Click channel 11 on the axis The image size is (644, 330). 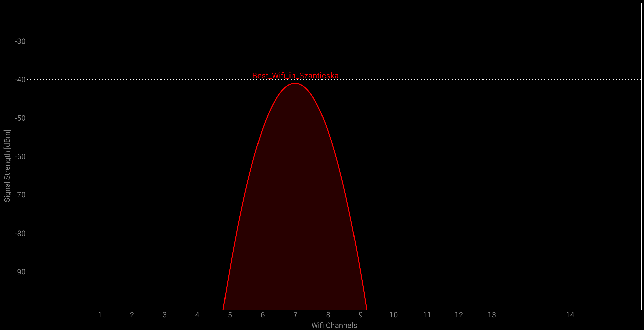427,315
